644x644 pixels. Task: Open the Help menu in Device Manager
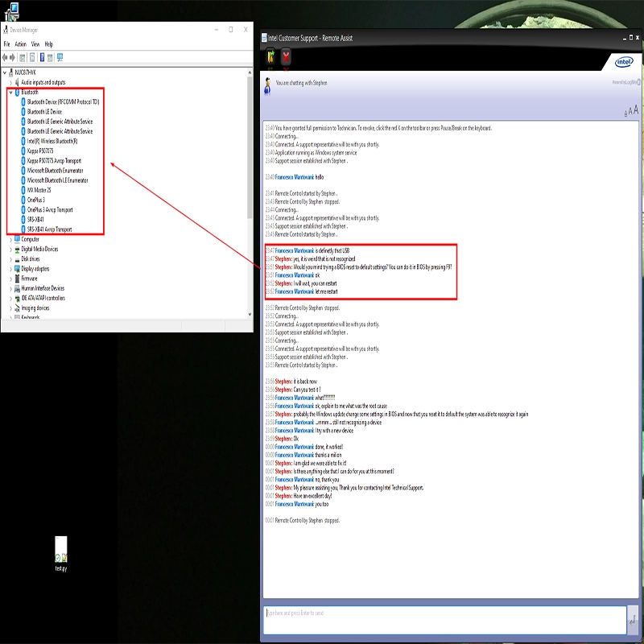point(49,44)
